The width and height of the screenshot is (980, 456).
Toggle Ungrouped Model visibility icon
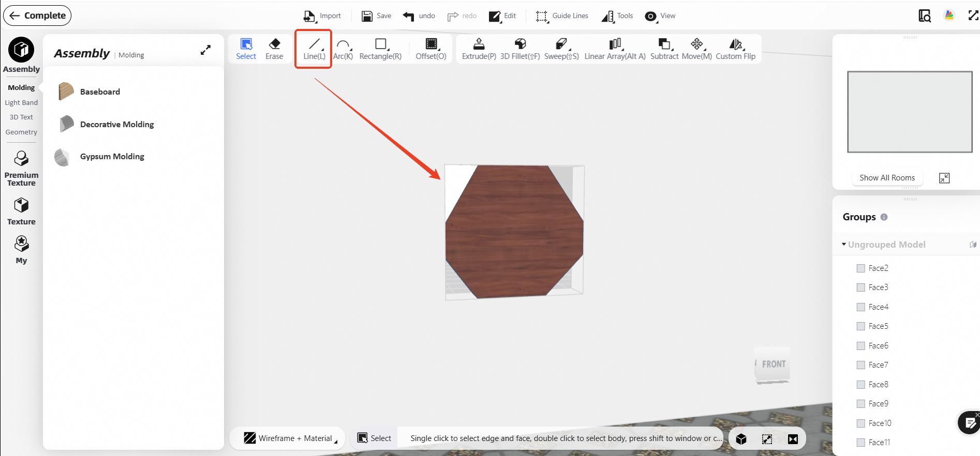pos(973,245)
